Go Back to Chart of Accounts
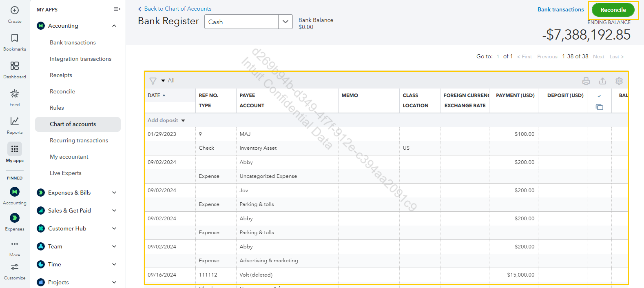 (175, 9)
